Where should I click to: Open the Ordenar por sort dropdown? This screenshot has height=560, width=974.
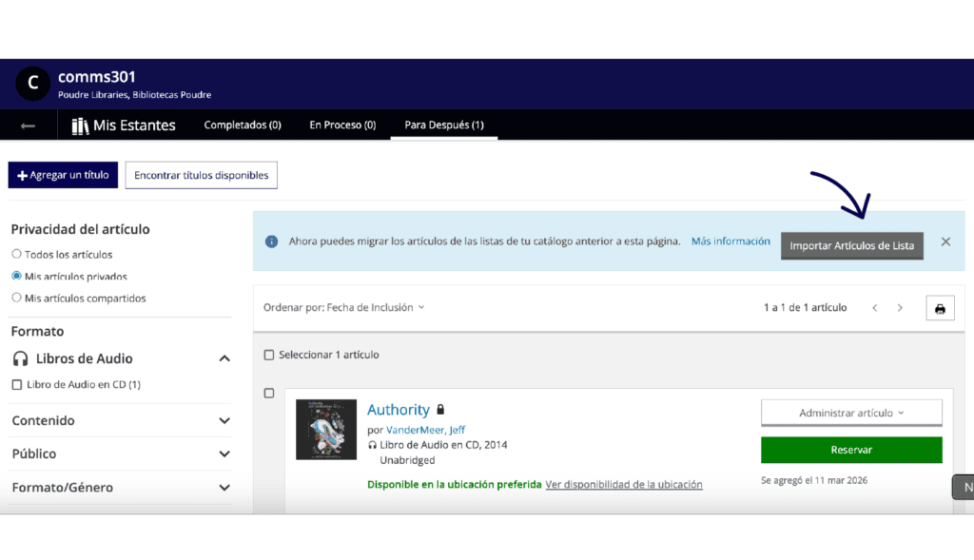pyautogui.click(x=344, y=307)
